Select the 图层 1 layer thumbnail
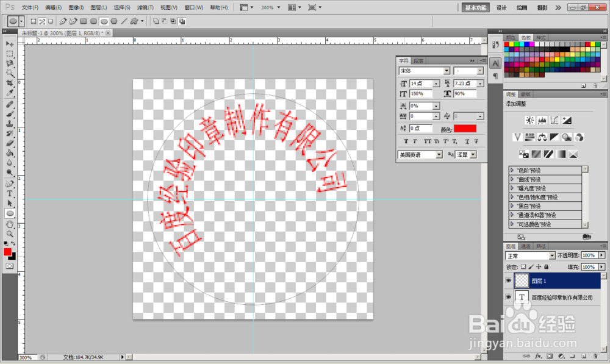The height and width of the screenshot is (364, 610). pos(522,280)
